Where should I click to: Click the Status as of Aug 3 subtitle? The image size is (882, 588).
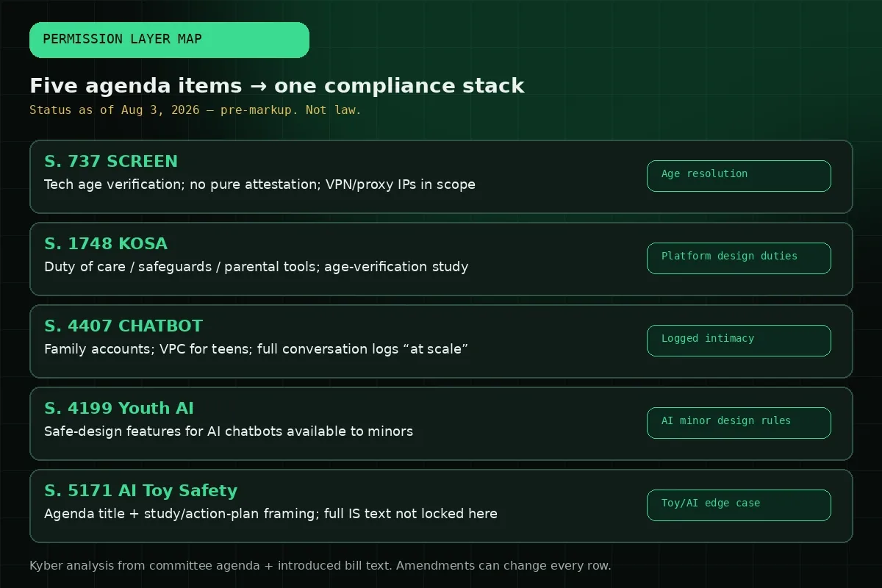196,110
